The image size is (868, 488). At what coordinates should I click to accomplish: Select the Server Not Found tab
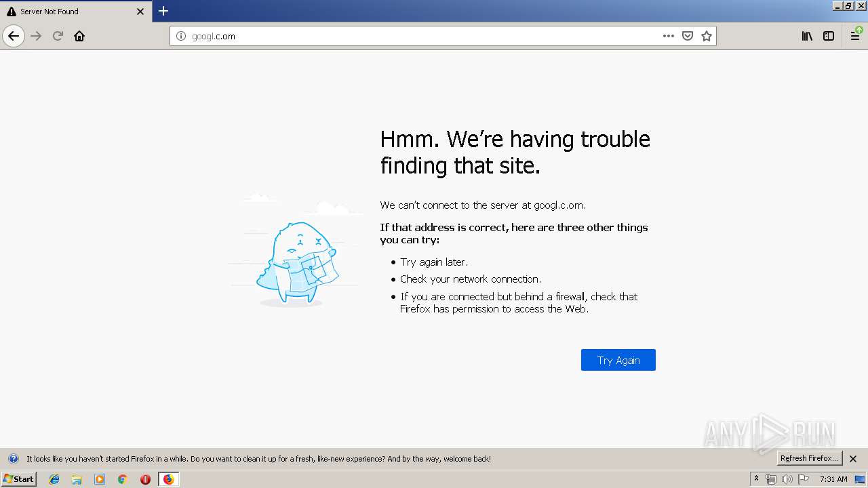tap(76, 12)
